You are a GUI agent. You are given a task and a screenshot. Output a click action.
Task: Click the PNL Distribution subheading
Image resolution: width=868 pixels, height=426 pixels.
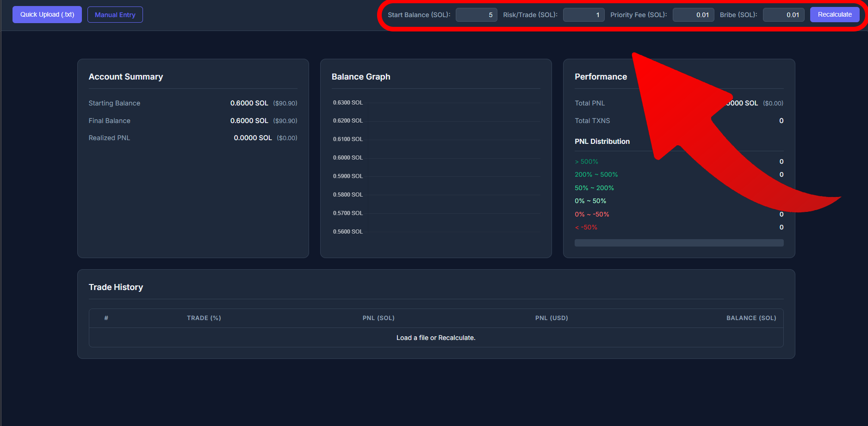click(602, 142)
